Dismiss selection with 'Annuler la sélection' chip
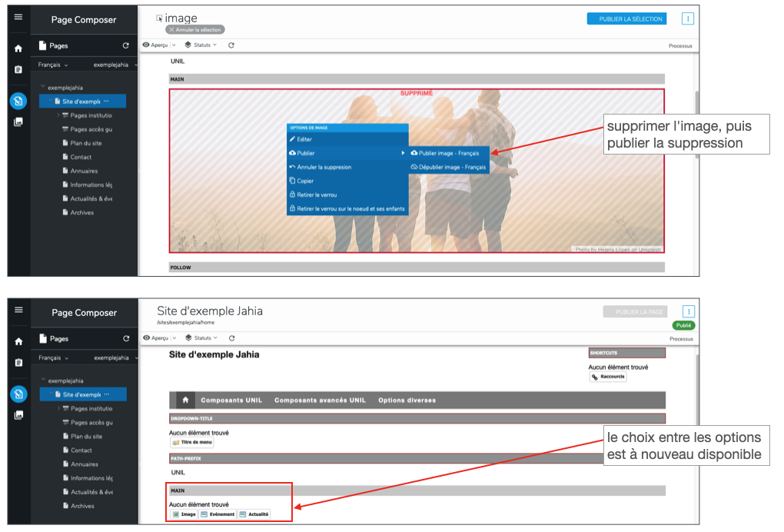This screenshot has height=532, width=784. click(x=195, y=30)
